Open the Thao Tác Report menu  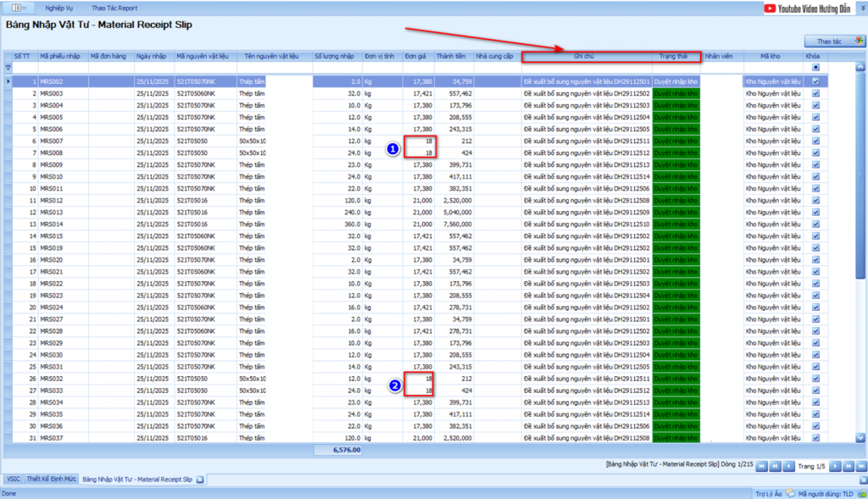(114, 8)
